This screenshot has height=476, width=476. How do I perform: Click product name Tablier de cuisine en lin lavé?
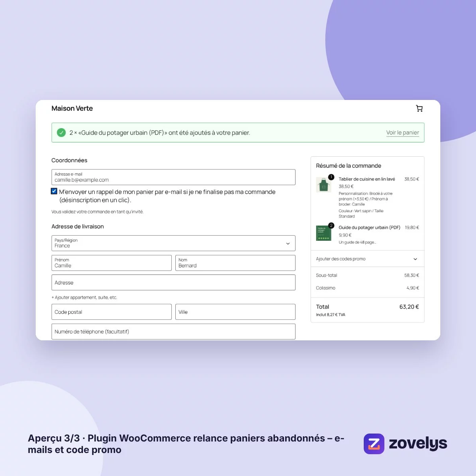pyautogui.click(x=367, y=179)
